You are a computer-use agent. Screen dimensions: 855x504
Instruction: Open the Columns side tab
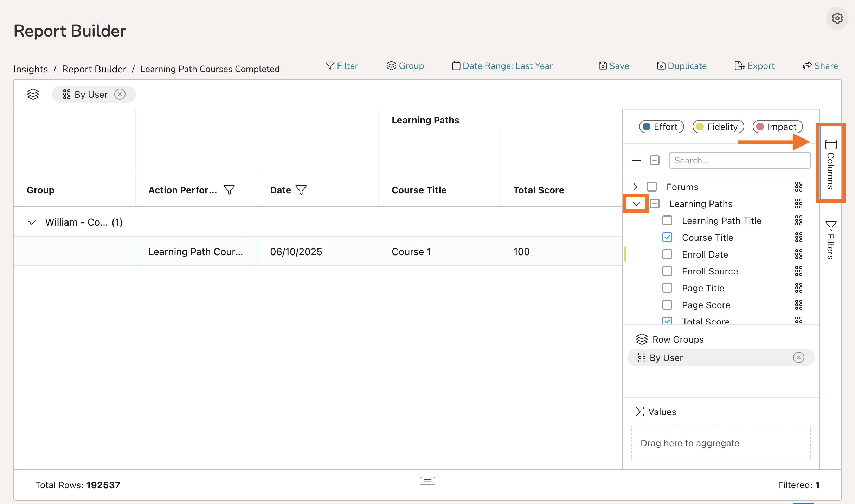[830, 163]
